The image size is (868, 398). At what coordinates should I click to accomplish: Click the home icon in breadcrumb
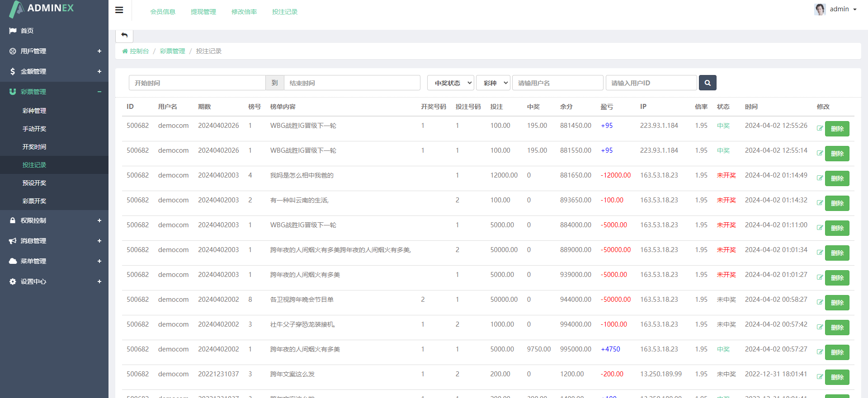(125, 52)
